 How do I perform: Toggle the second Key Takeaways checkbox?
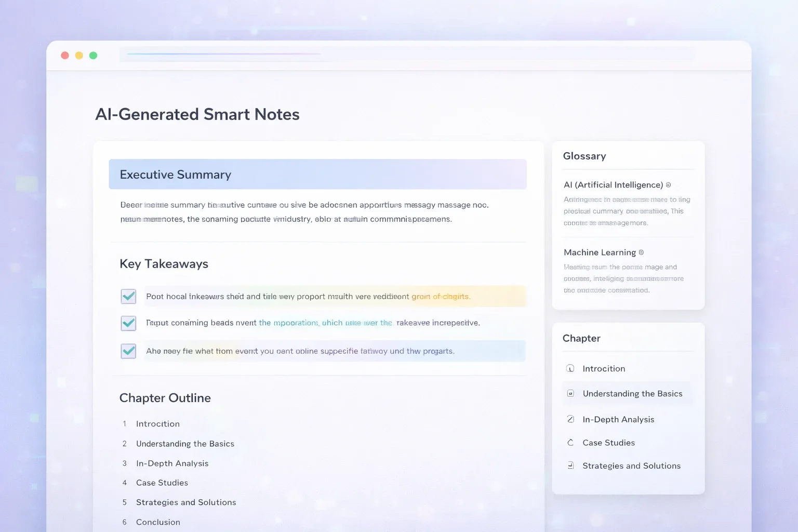[128, 323]
